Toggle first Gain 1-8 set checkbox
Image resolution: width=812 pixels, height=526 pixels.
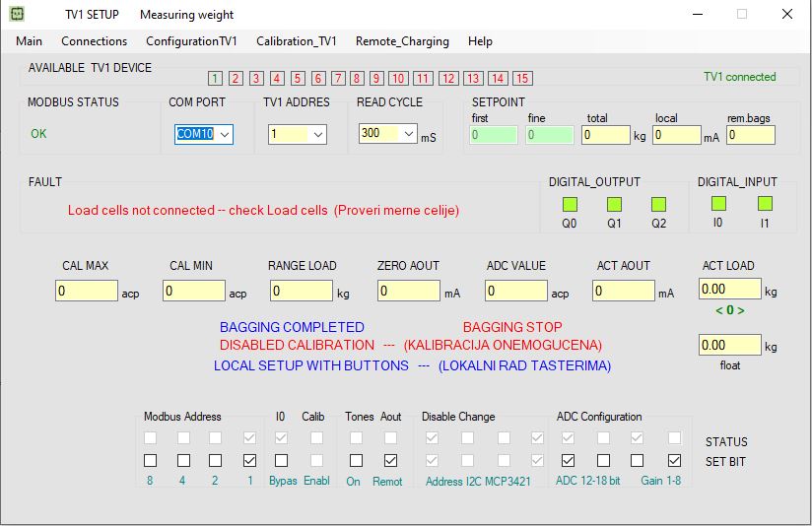pyautogui.click(x=638, y=460)
